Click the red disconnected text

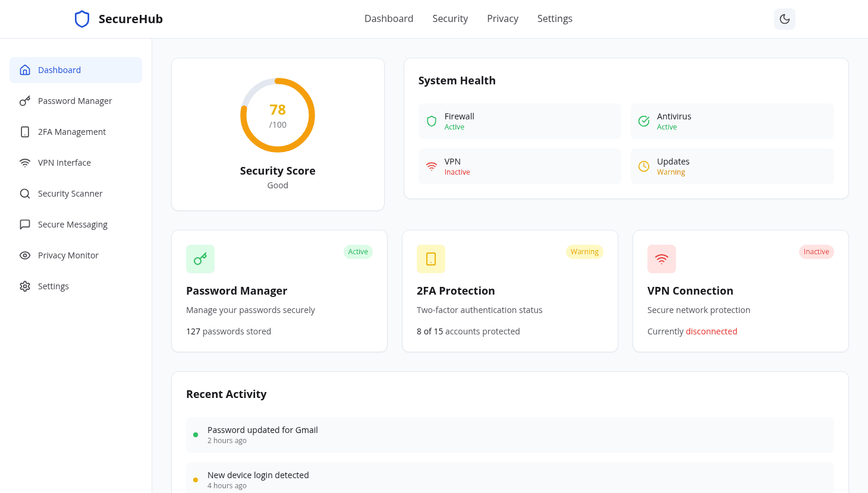point(711,331)
